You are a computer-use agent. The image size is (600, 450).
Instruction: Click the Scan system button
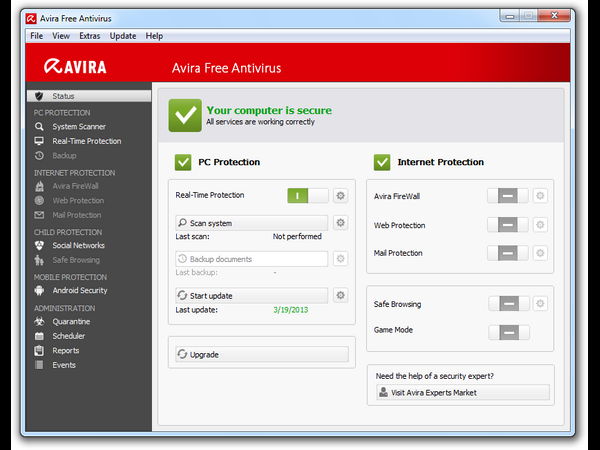[x=251, y=223]
